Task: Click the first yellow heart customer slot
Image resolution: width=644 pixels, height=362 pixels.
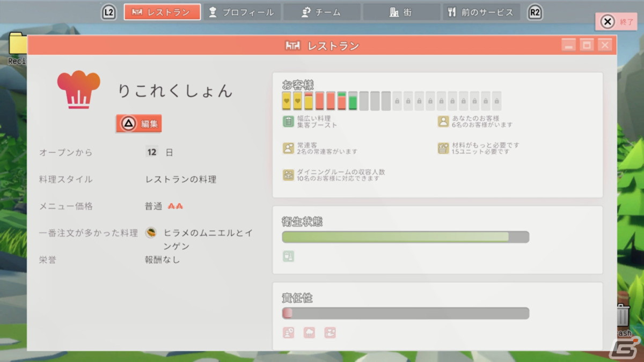Action: click(287, 101)
